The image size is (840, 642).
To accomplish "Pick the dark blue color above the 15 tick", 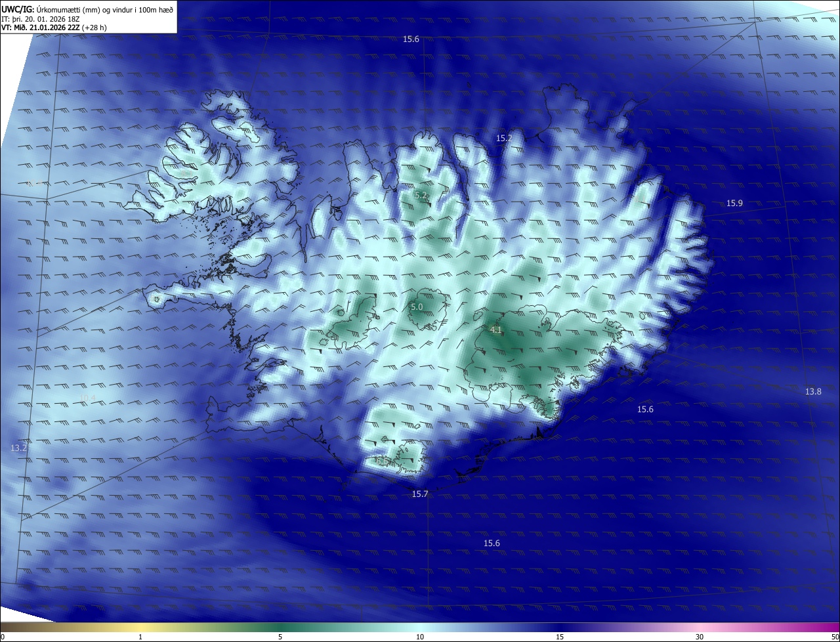I will click(560, 627).
